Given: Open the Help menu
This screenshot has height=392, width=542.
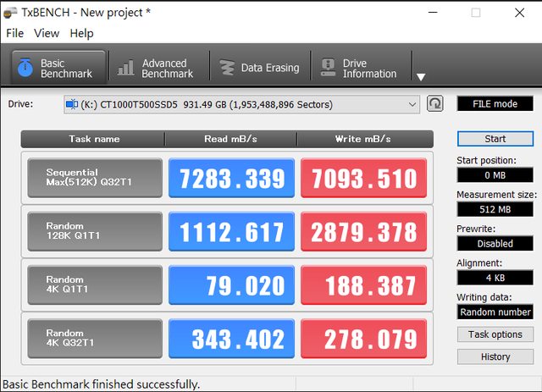Looking at the screenshot, I should [x=82, y=33].
